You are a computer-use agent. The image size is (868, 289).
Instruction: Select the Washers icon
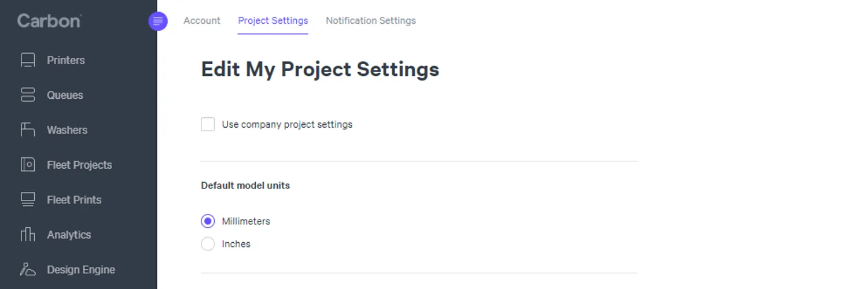click(x=28, y=129)
